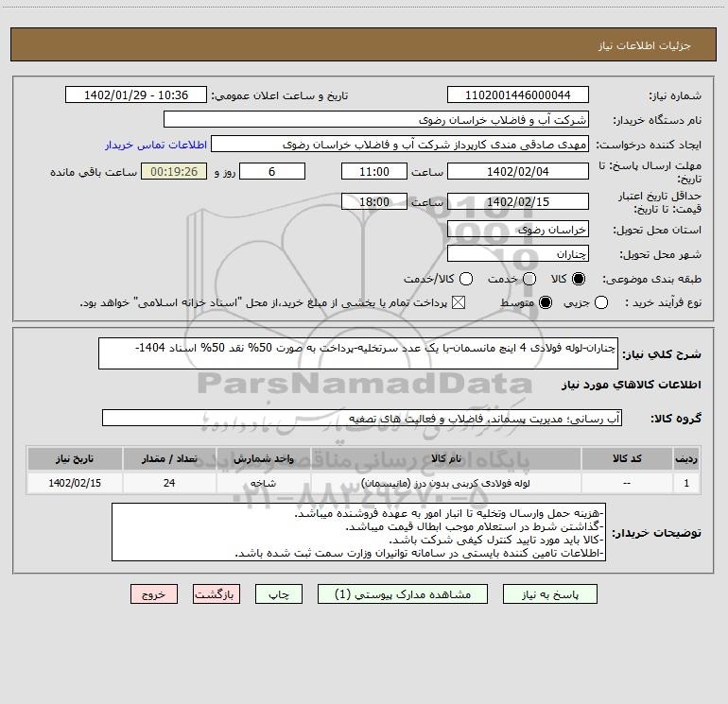728x704 pixels.
Task: Click the deadline time field 11:00
Action: click(x=374, y=171)
